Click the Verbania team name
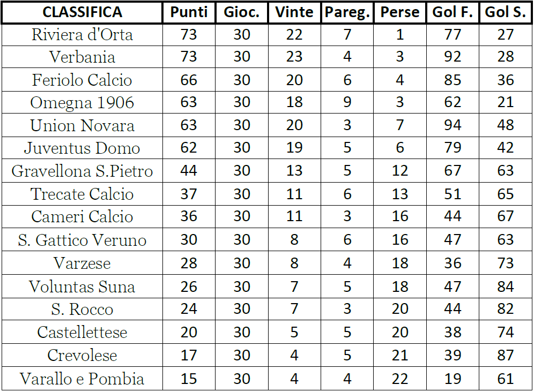The height and width of the screenshot is (392, 534). 82,57
